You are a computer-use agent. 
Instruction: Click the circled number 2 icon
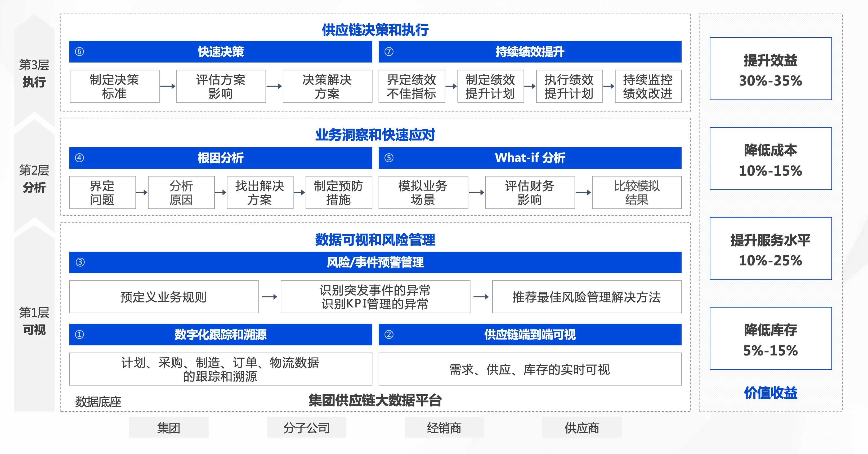(389, 334)
